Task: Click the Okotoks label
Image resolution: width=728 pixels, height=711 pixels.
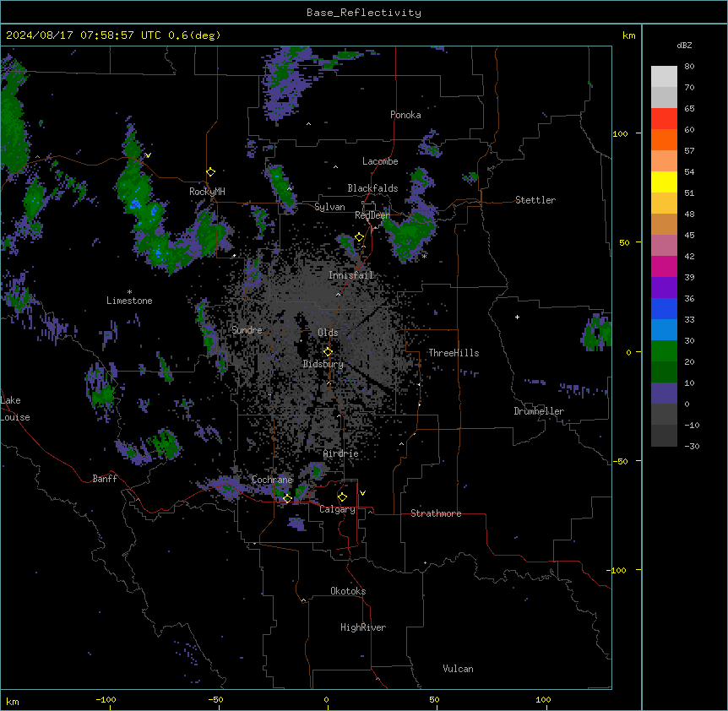Action: click(348, 591)
